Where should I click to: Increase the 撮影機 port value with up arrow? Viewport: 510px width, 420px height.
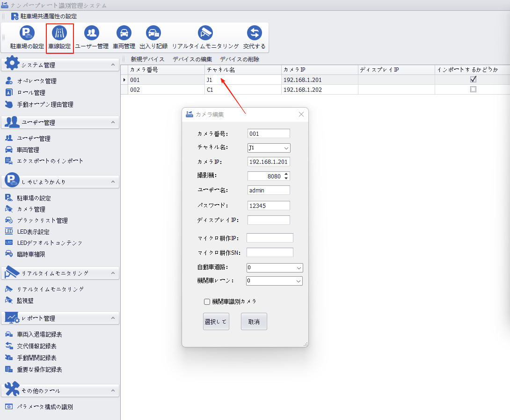pyautogui.click(x=286, y=174)
